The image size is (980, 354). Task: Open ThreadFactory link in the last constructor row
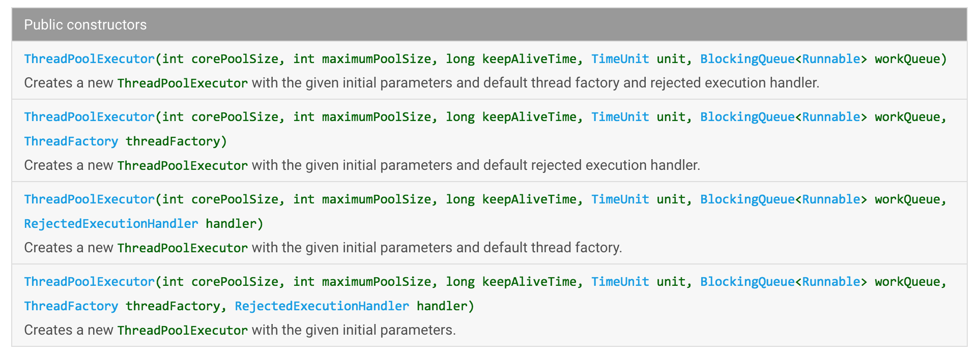pyautogui.click(x=71, y=306)
